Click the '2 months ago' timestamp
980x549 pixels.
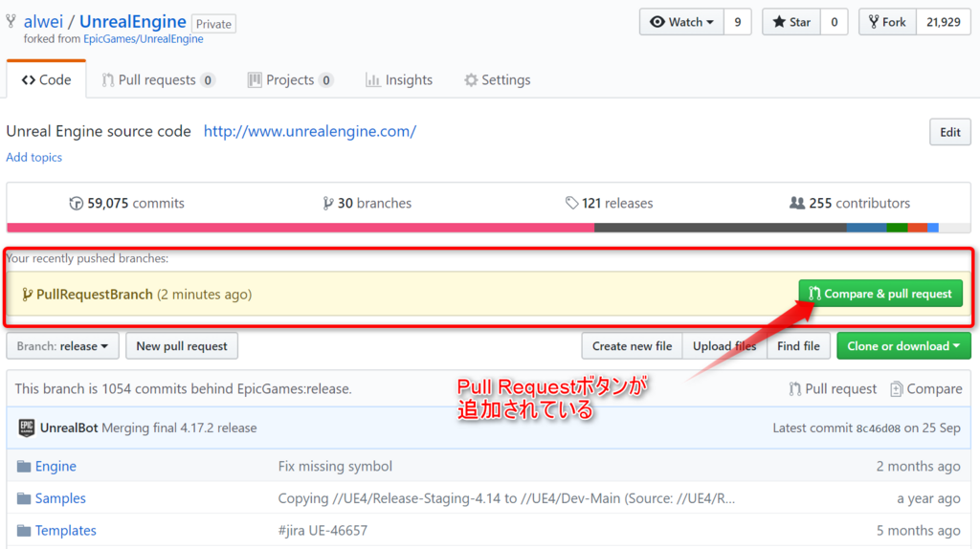[918, 467]
